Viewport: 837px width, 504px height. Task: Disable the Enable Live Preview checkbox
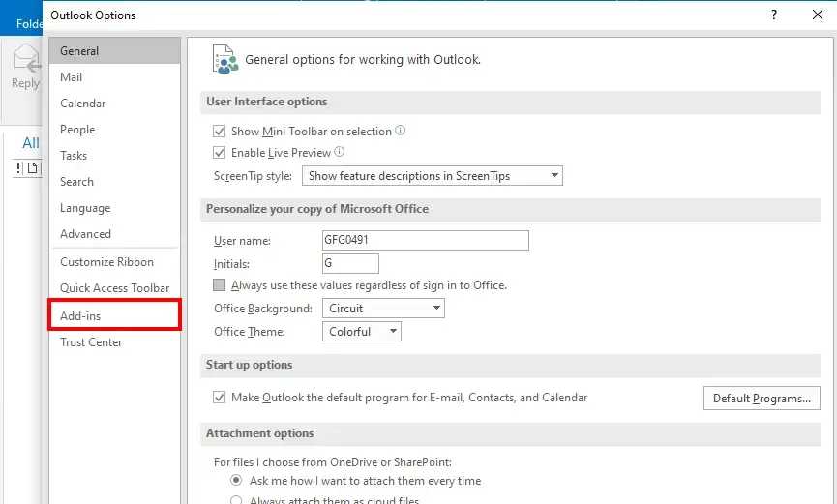[219, 153]
